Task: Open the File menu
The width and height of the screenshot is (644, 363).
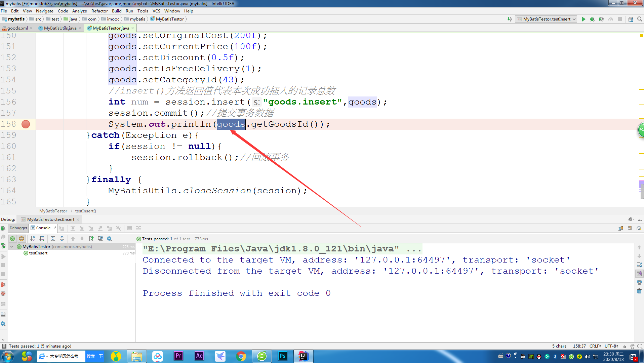Action: pyautogui.click(x=4, y=11)
